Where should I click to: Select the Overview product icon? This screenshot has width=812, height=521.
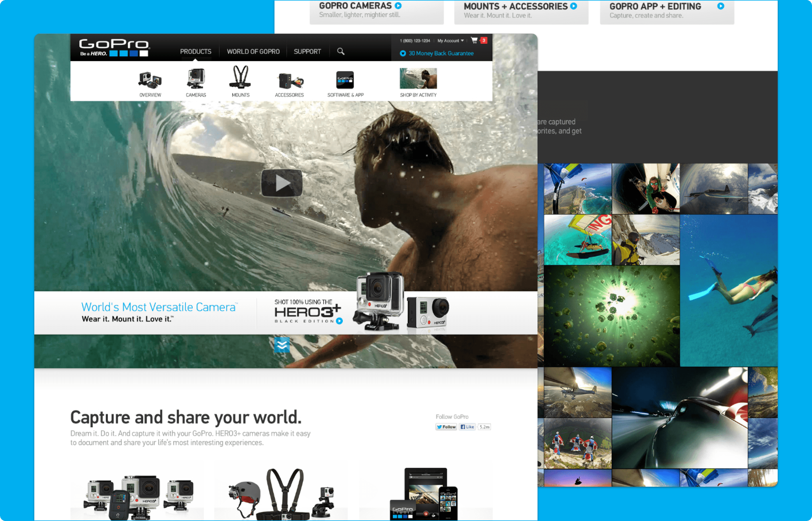pyautogui.click(x=150, y=80)
